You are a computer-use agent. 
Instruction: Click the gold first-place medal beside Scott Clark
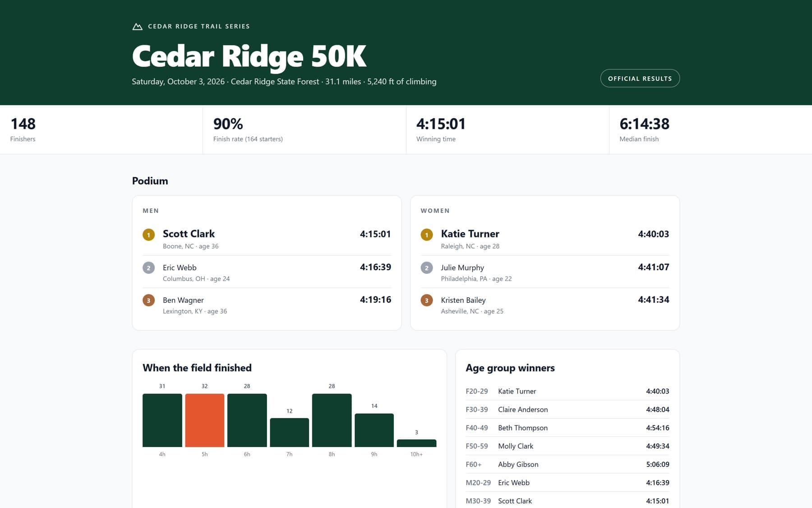[148, 235]
